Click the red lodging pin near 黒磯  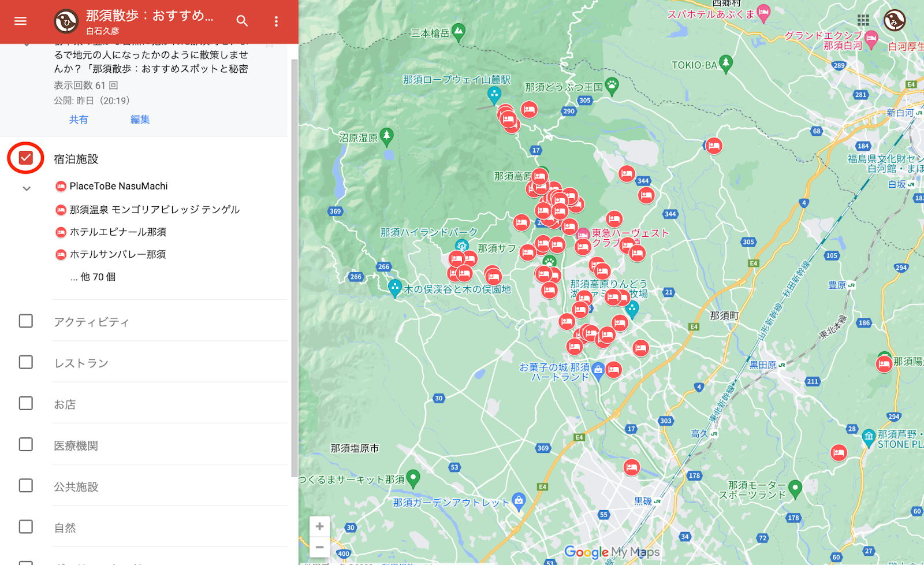(x=632, y=467)
